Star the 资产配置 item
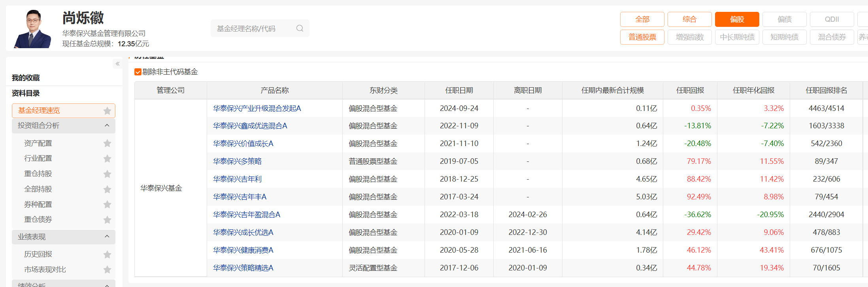This screenshot has width=868, height=287. [107, 143]
